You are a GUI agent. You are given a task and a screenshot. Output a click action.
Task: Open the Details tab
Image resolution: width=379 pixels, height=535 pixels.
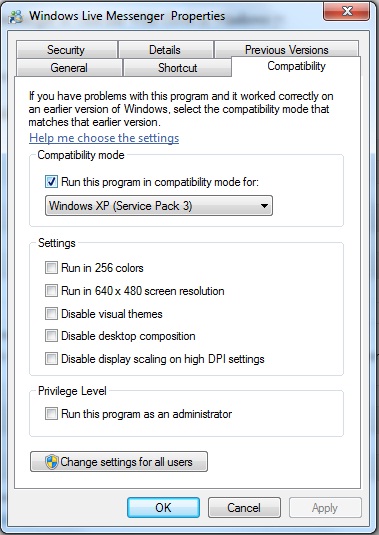coord(165,50)
